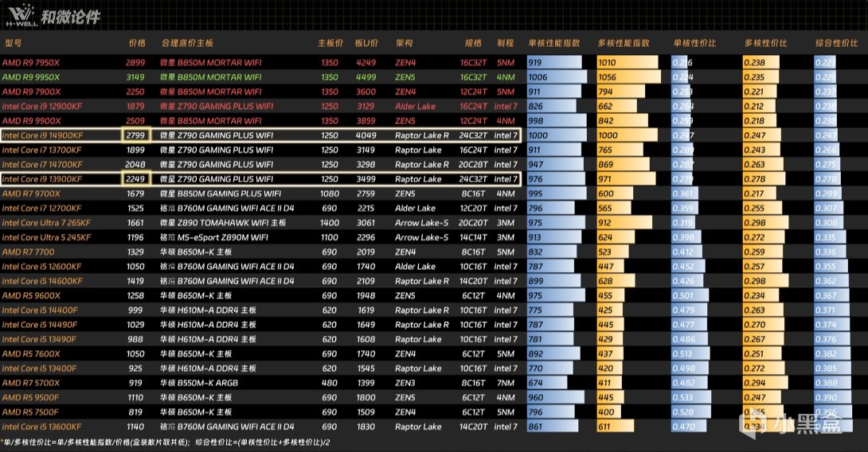
Task: Select 'Intel Core i7 13700KF' model name
Action: click(x=41, y=150)
